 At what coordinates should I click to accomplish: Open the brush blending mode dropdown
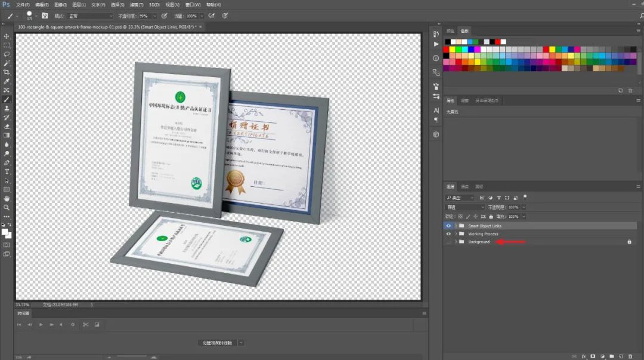91,16
